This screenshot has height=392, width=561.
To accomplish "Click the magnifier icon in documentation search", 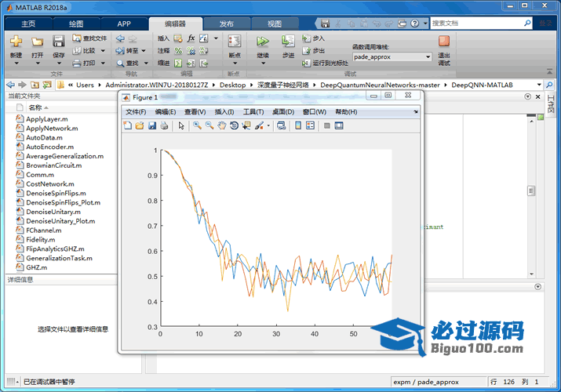I will click(x=527, y=24).
